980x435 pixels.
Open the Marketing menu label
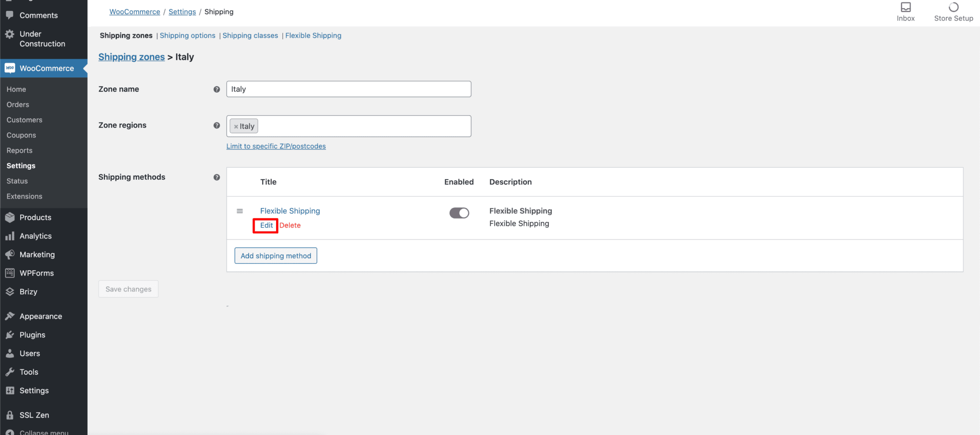(x=37, y=255)
